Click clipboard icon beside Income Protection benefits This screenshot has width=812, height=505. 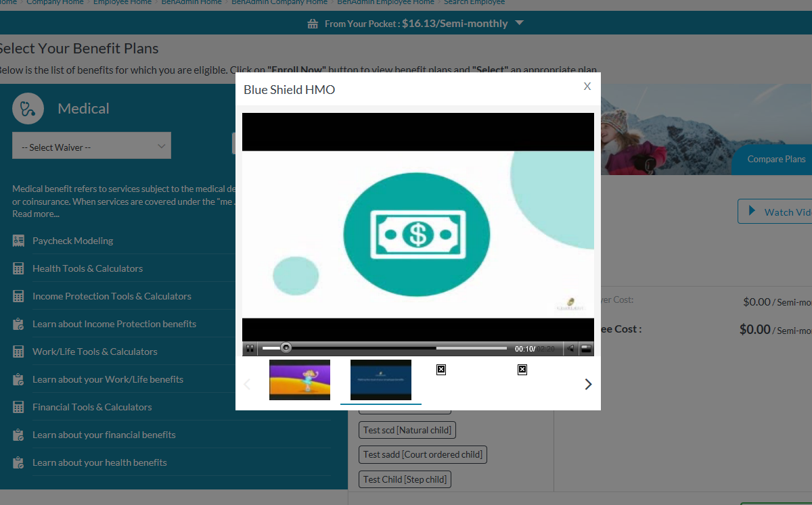point(18,324)
